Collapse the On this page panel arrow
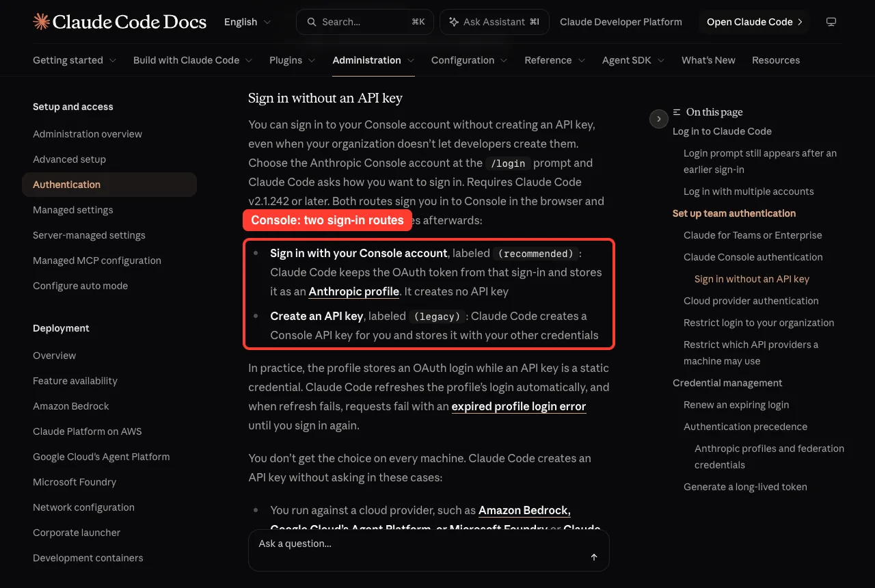Image resolution: width=875 pixels, height=588 pixels. pyautogui.click(x=658, y=119)
